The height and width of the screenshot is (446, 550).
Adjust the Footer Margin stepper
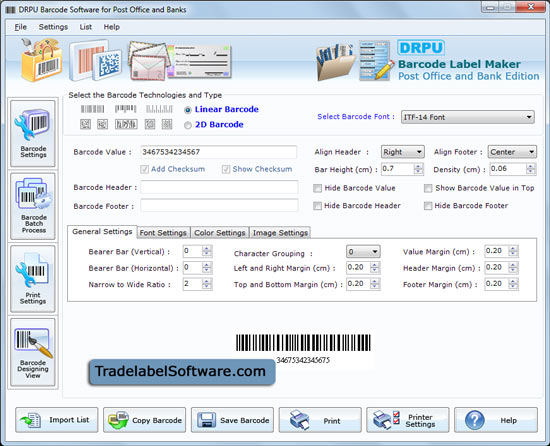(x=513, y=284)
